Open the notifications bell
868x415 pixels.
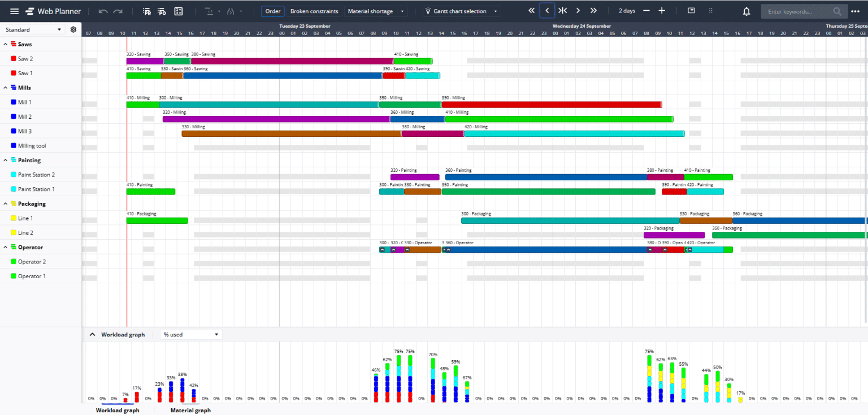[x=747, y=11]
